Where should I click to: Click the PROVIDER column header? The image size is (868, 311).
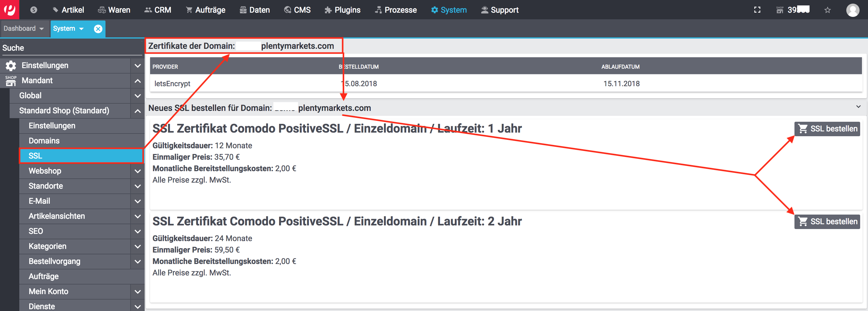165,67
